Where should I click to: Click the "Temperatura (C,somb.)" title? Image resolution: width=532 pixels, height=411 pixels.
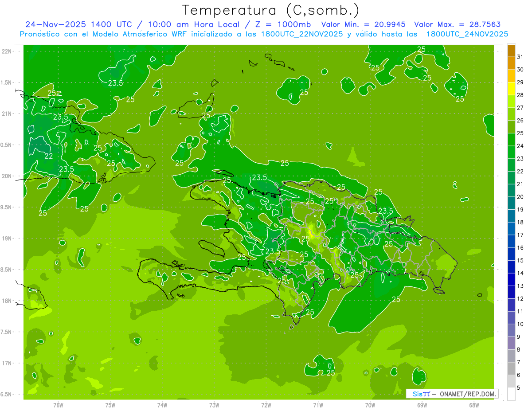pos(270,10)
